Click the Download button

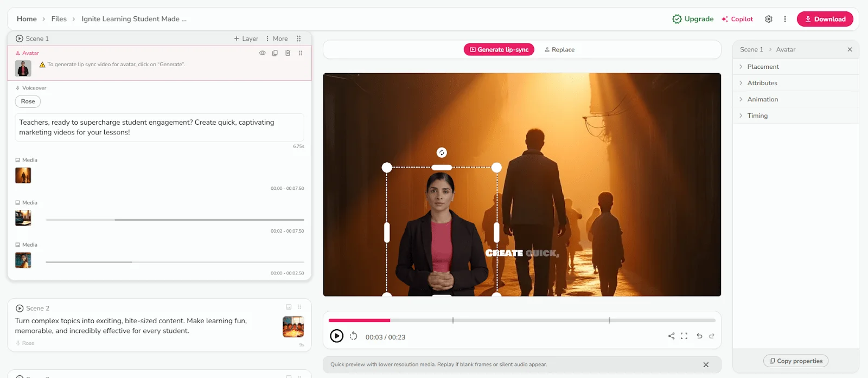click(x=825, y=19)
